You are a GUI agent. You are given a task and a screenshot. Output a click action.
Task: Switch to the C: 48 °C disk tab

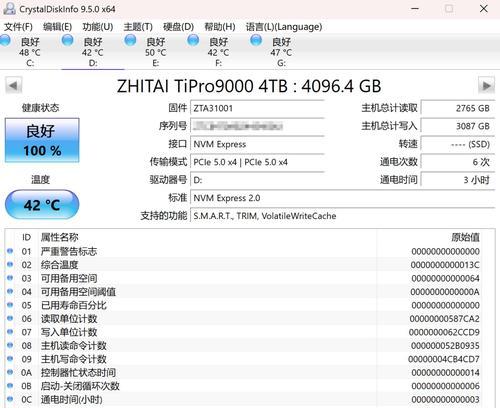(30, 52)
